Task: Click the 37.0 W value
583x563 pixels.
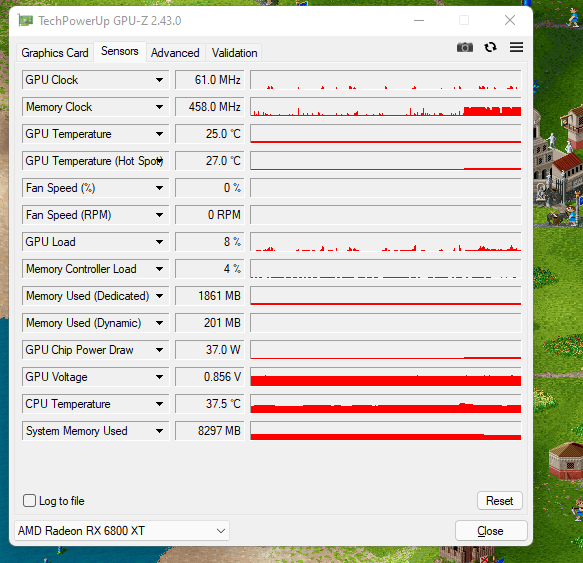Action: click(210, 350)
